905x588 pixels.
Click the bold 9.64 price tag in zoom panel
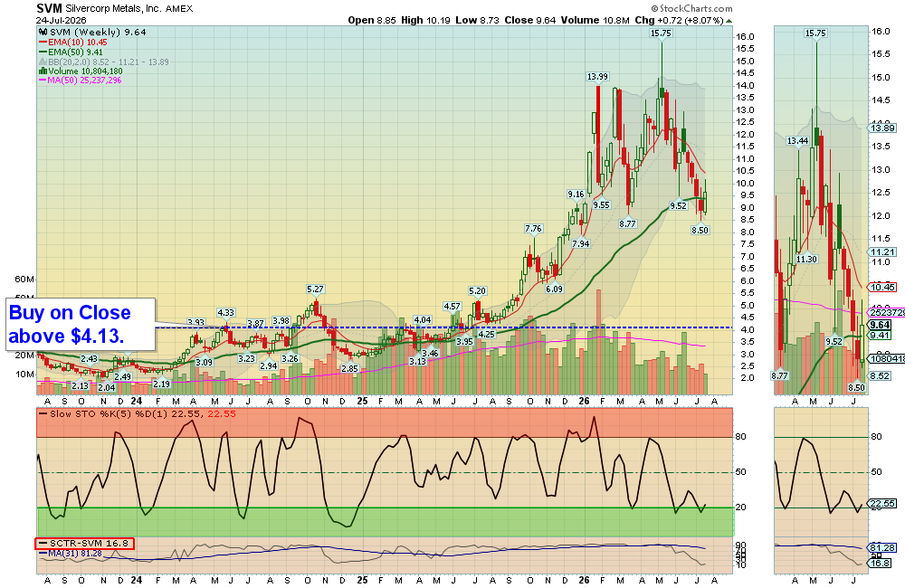[881, 325]
